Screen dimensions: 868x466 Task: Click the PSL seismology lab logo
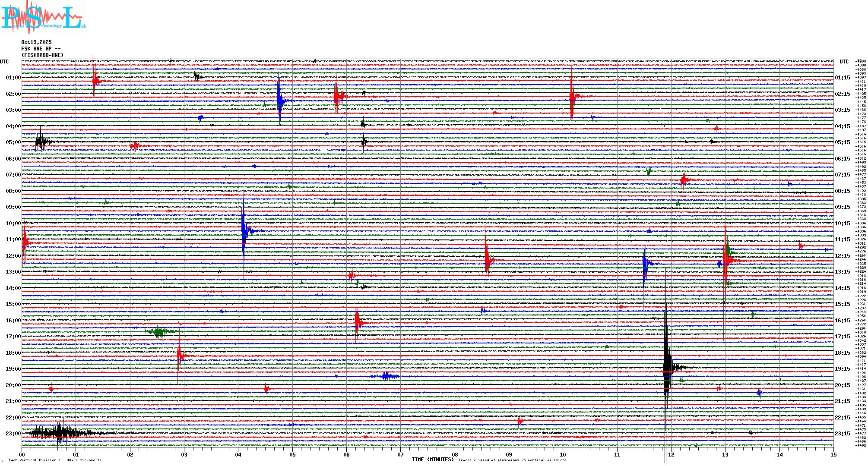click(43, 17)
